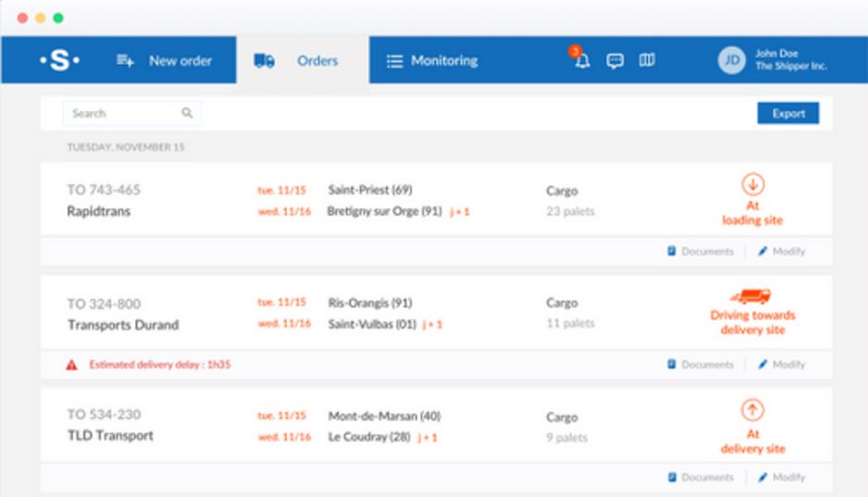The height and width of the screenshot is (497, 868).
Task: Open the New order tab
Action: pyautogui.click(x=165, y=60)
